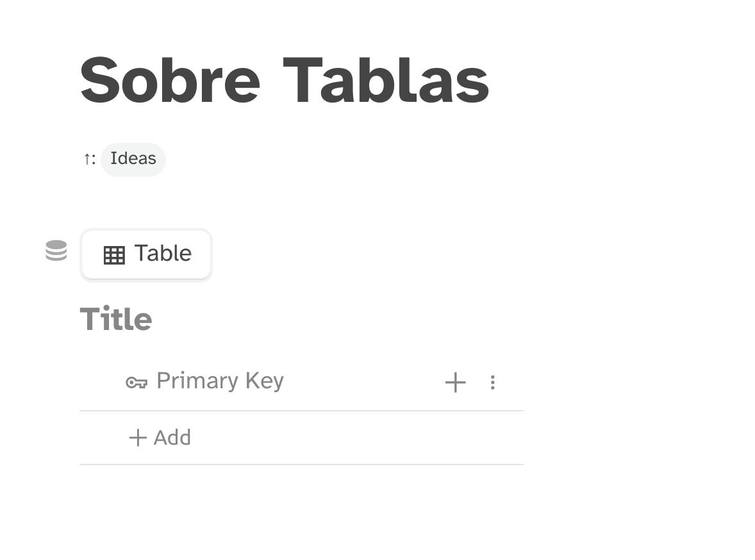The image size is (755, 560).
Task: Click the database stack icon
Action: coord(56,251)
